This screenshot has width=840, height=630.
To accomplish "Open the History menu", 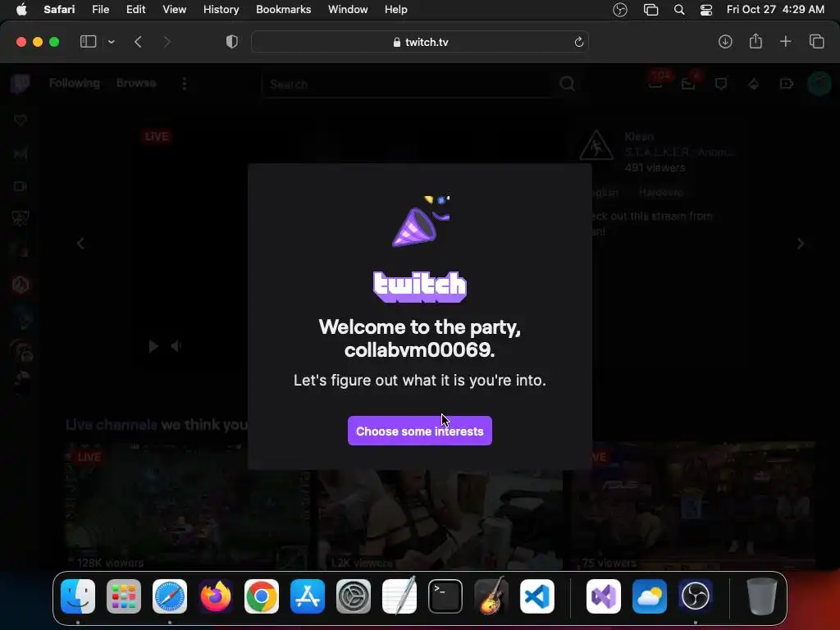I will coord(221,10).
